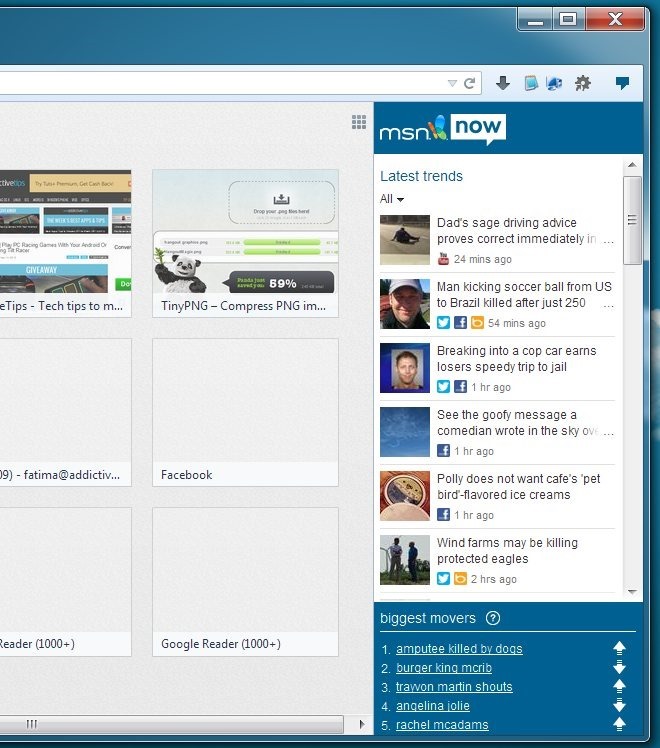Click Facebook icon under pet bird story
The height and width of the screenshot is (748, 660).
pos(443,514)
